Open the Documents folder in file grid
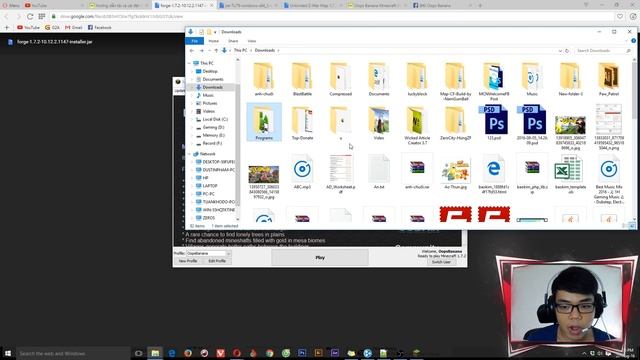This screenshot has width=640, height=360. pos(379,79)
